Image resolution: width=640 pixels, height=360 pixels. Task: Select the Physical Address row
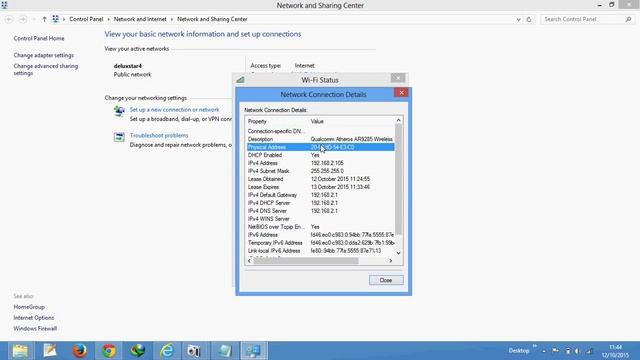[x=320, y=147]
